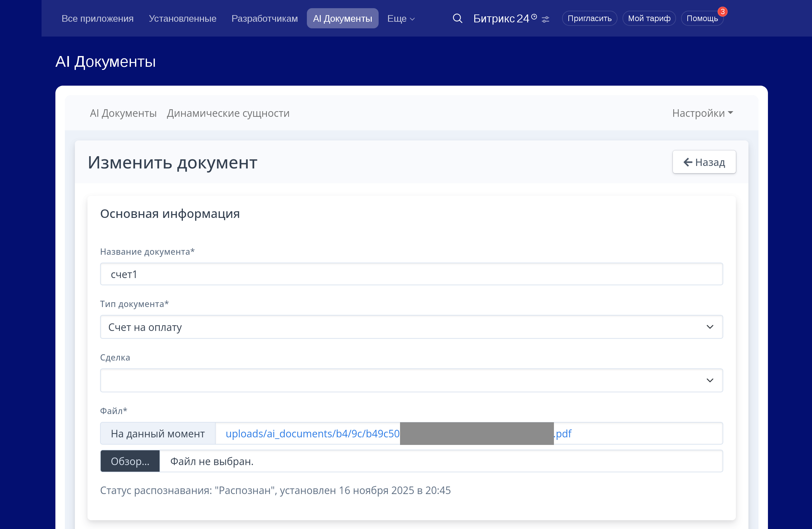Screen dimensions: 812x529
Task: Switch to Установленные tab
Action: click(x=183, y=19)
